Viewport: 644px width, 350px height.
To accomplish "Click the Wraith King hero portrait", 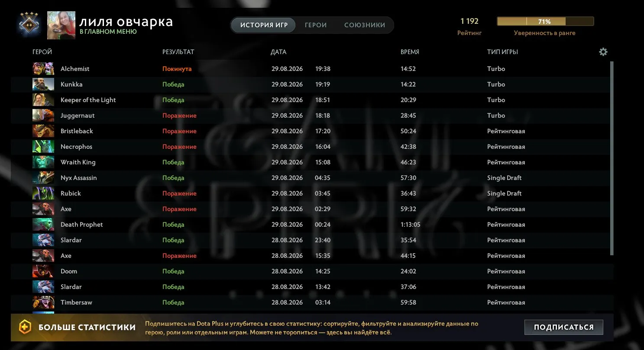I will pyautogui.click(x=43, y=162).
